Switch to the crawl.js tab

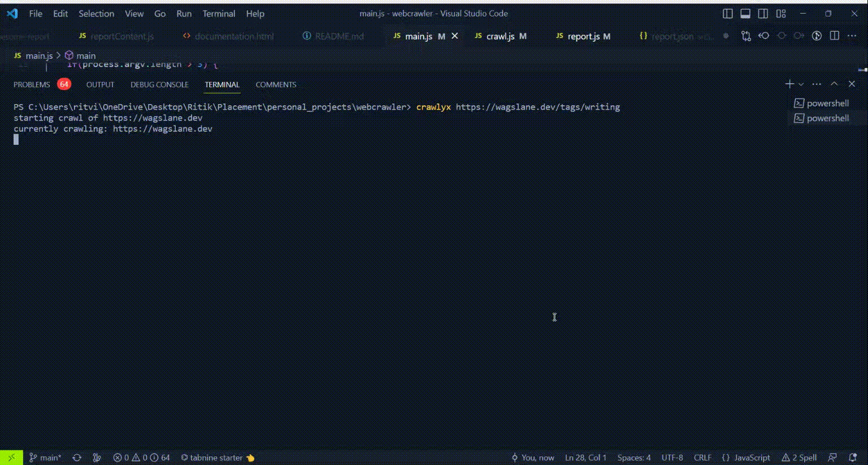[x=501, y=36]
